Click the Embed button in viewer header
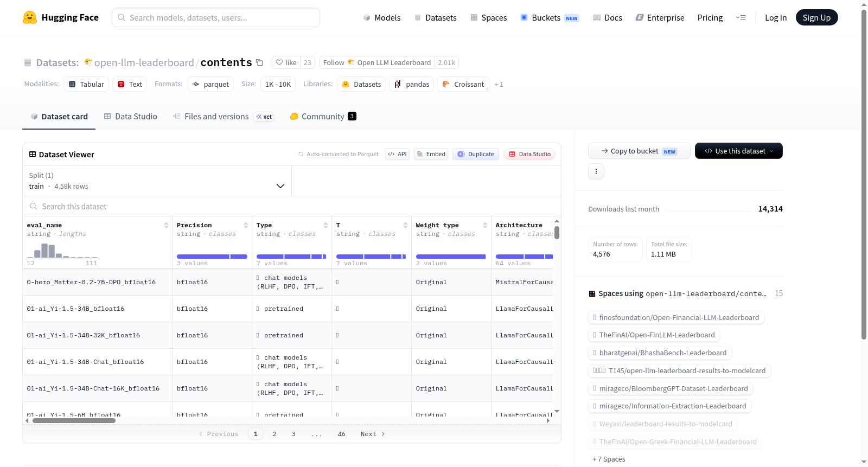Viewport: 868px width, 467px height. 431,154
